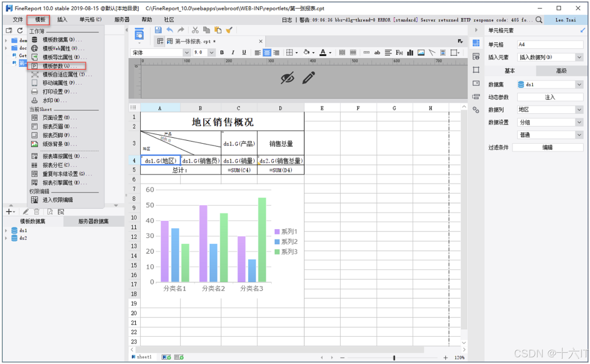Click the 编辑 filter condition button
This screenshot has height=364, width=590.
[547, 147]
